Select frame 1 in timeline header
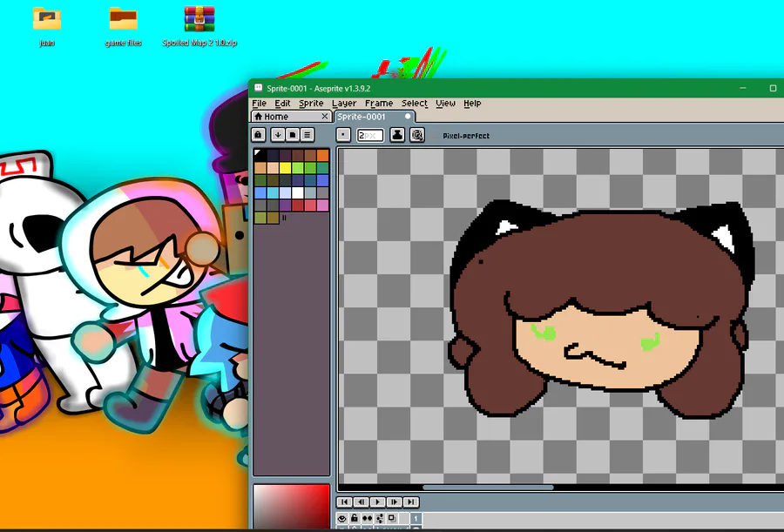 [416, 518]
